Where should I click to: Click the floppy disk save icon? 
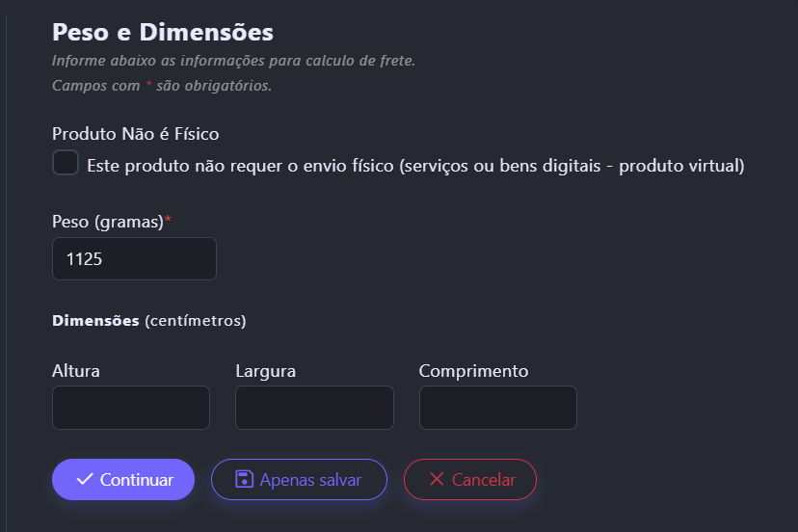[244, 480]
